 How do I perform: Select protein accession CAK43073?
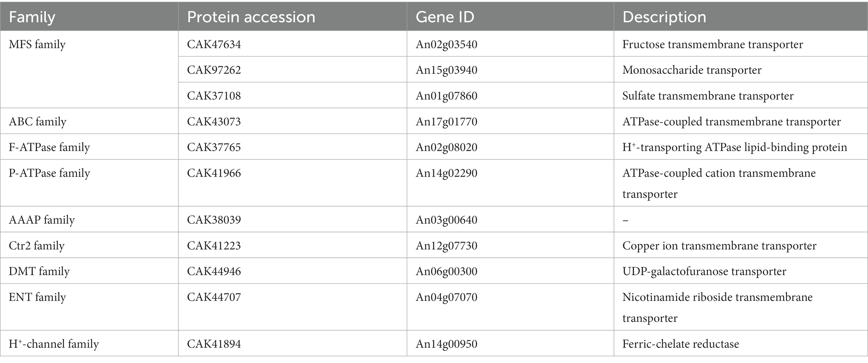tap(214, 121)
